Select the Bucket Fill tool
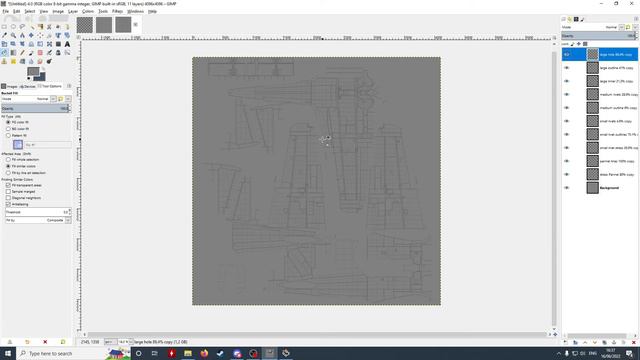The height and width of the screenshot is (360, 640). [4, 53]
